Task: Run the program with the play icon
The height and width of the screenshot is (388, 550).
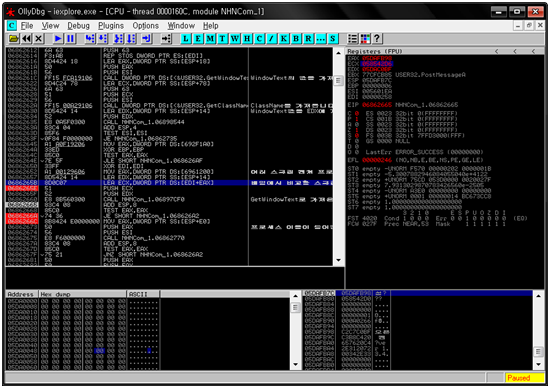Action: pyautogui.click(x=58, y=39)
